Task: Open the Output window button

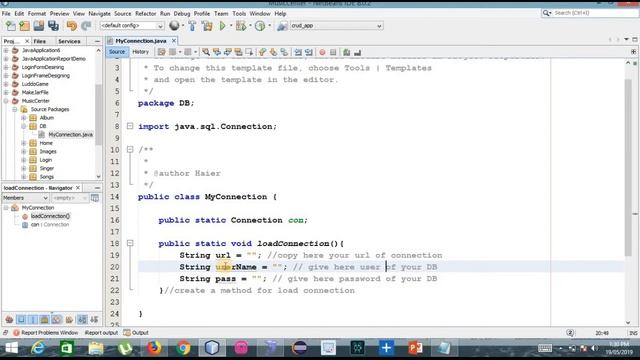Action: click(x=136, y=333)
